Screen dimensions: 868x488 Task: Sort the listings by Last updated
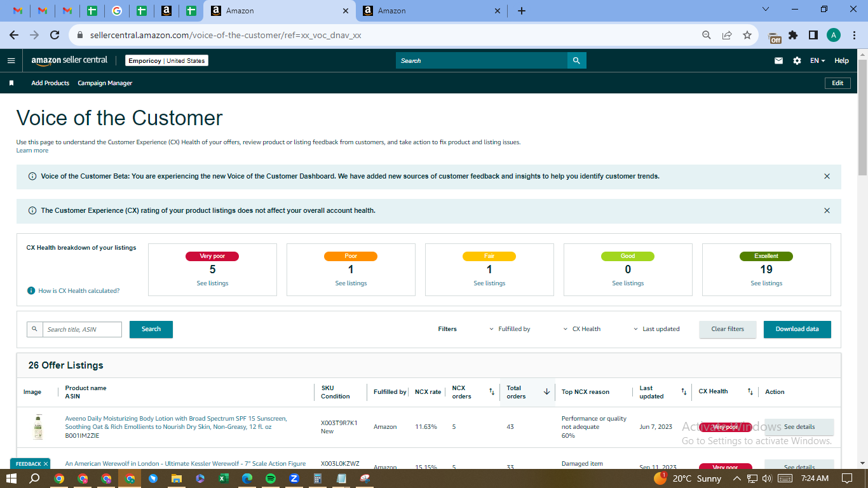684,392
